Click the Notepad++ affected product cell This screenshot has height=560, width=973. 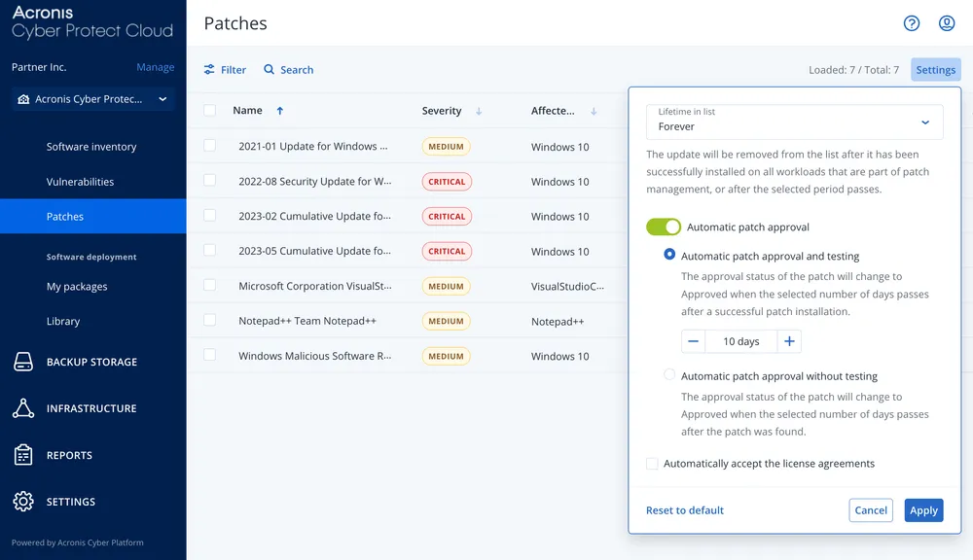(558, 321)
